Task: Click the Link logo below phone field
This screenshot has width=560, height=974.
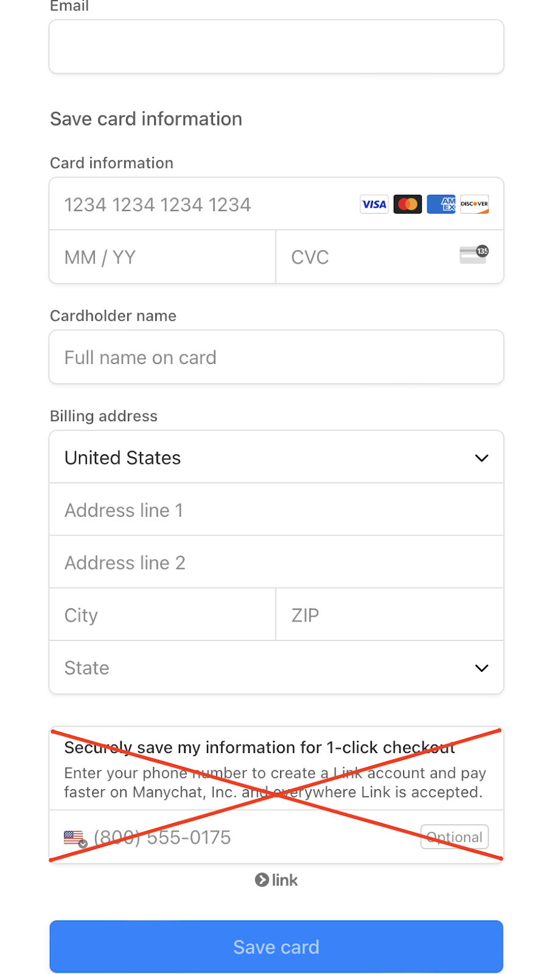Action: pos(276,880)
